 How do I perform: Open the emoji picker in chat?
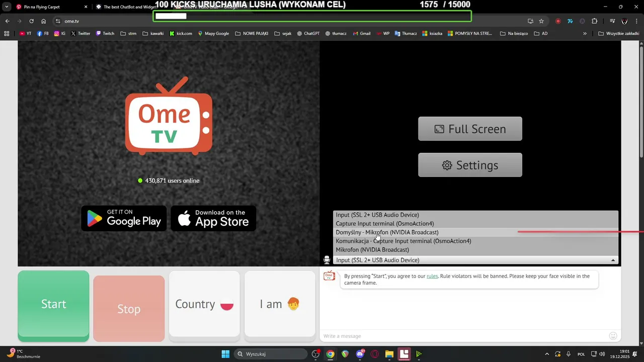[x=613, y=336]
